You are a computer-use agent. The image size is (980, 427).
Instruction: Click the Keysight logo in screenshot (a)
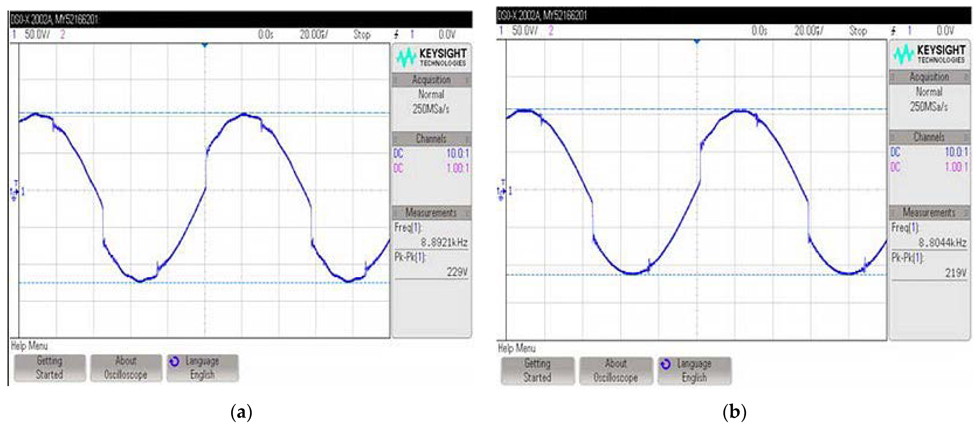(x=431, y=58)
